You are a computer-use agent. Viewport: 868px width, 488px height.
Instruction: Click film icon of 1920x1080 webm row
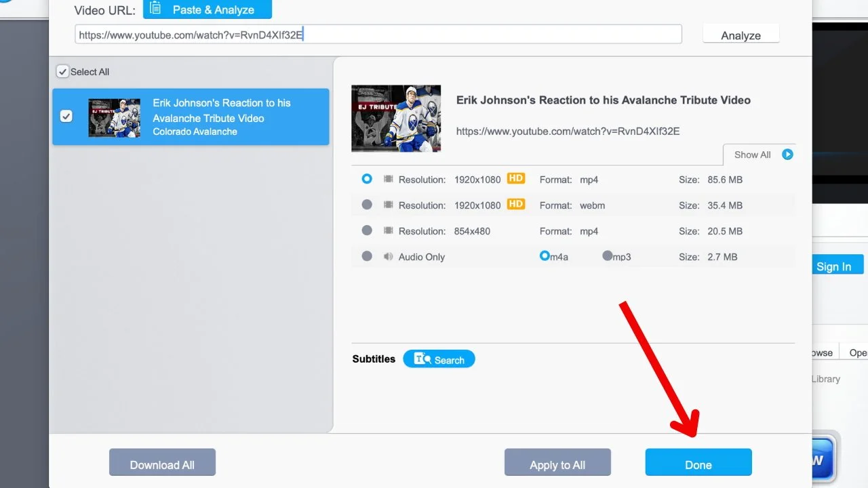point(389,205)
